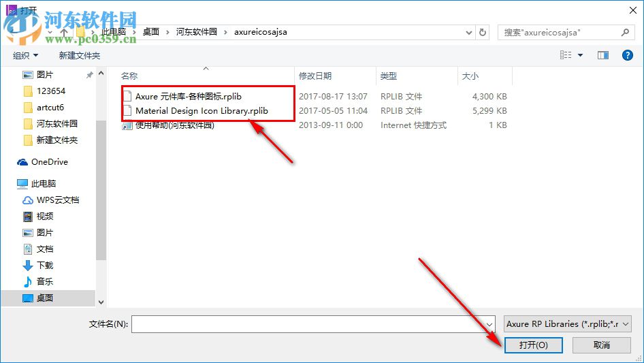
Task: Click the sidebar scroll up arrow
Action: point(101,73)
